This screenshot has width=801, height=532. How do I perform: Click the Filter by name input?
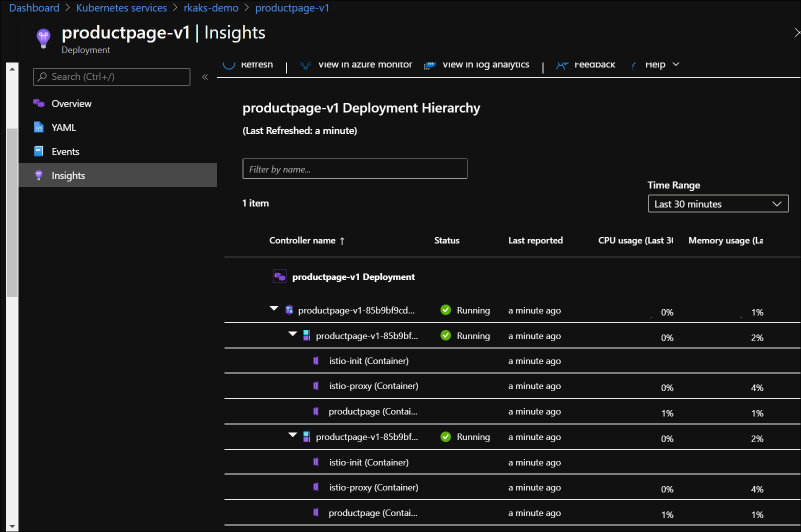point(354,169)
